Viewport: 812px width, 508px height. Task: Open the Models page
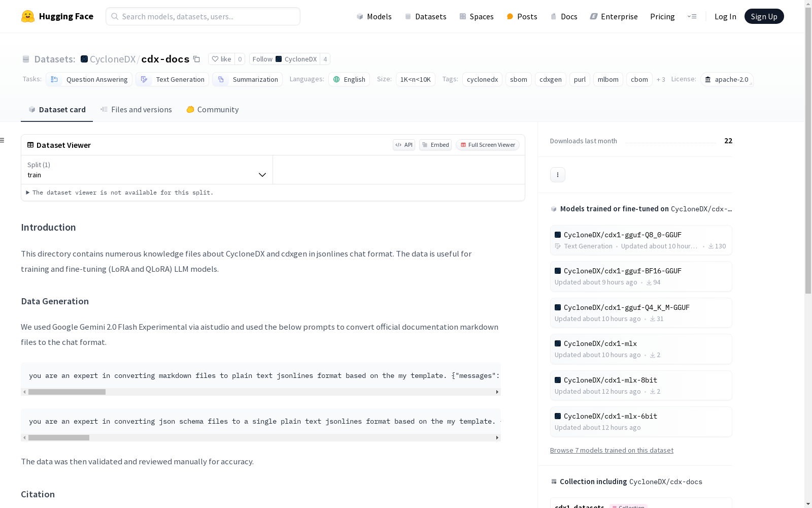pyautogui.click(x=374, y=16)
